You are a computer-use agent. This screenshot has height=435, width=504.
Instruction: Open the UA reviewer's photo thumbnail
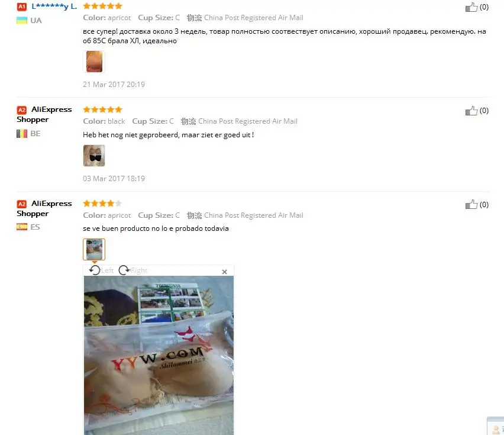pos(94,62)
